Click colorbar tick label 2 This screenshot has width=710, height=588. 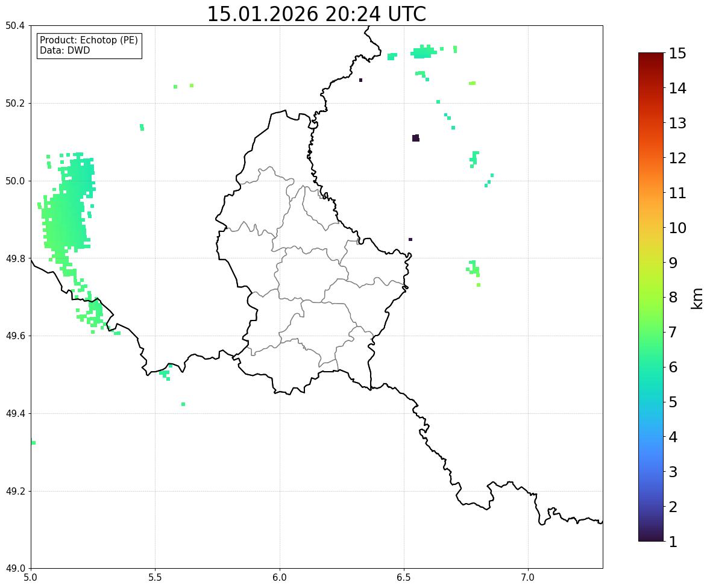click(x=673, y=507)
